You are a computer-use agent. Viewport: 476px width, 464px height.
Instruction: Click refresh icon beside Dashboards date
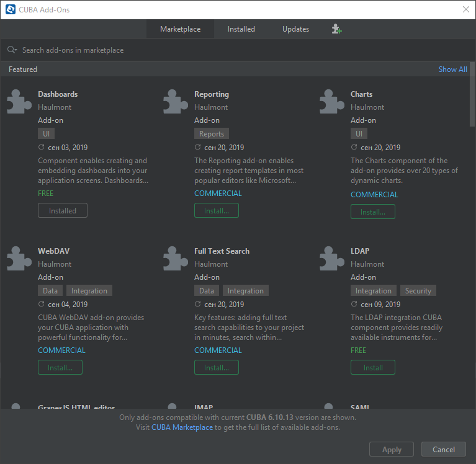[42, 147]
